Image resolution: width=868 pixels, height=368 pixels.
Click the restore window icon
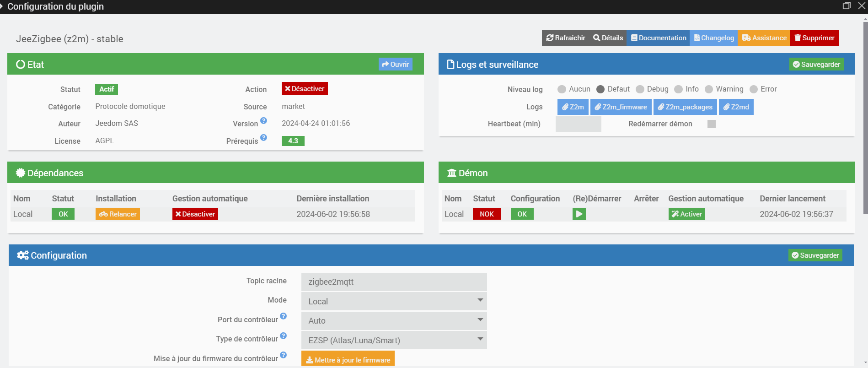(x=847, y=6)
